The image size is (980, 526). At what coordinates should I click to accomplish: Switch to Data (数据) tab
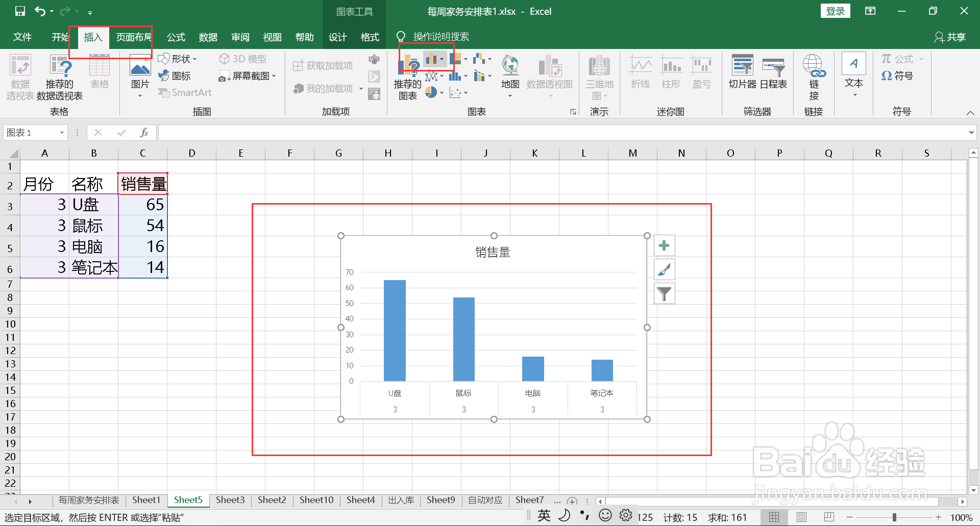tap(208, 37)
